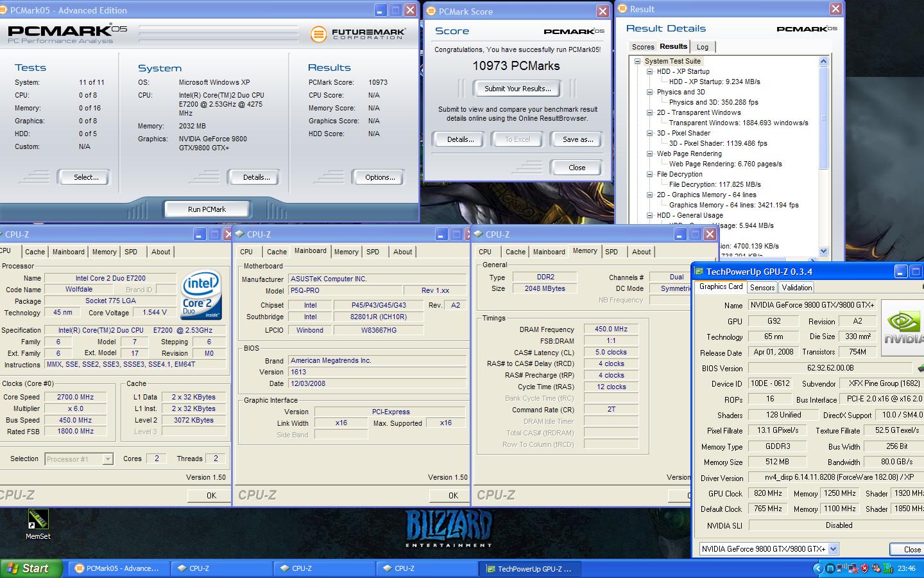Click the green signal bars tray icon
Screen dimensions: 924x578
click(x=888, y=568)
